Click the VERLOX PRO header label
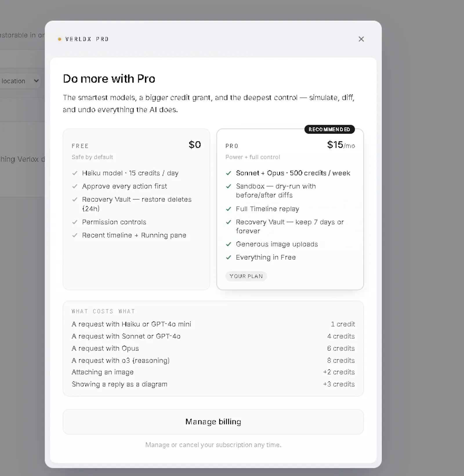 (87, 39)
